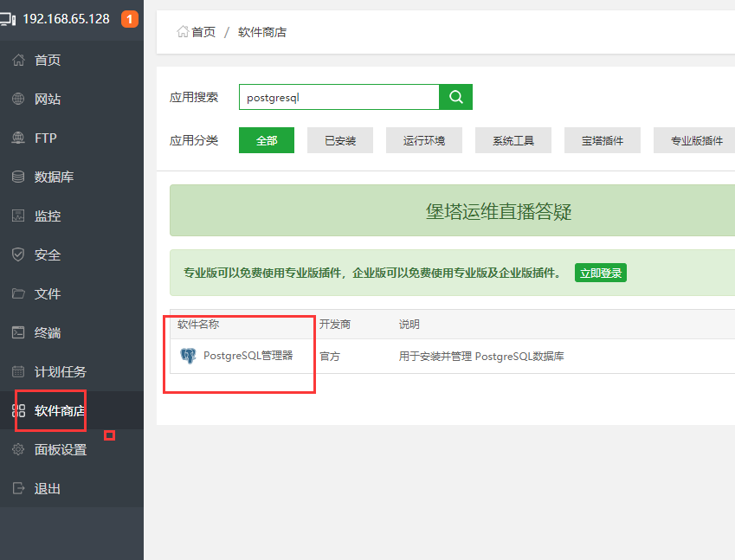
Task: Click the folder icon beside 文件
Action: coord(18,293)
